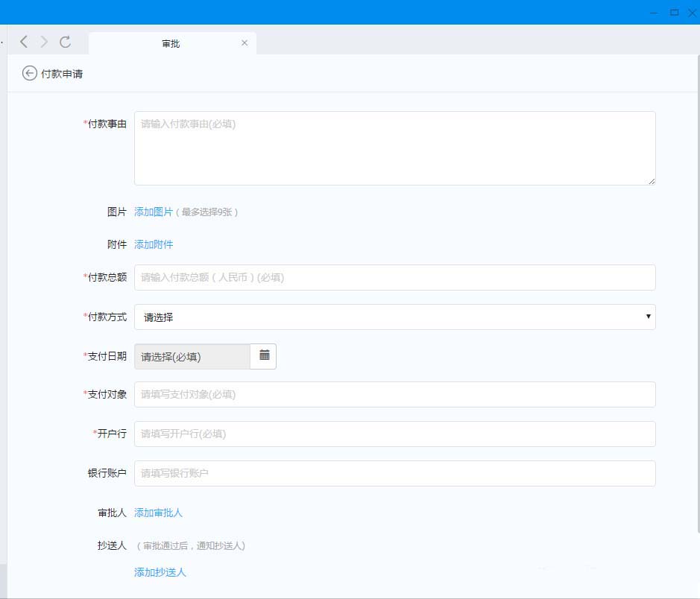Screen dimensions: 700x599
Task: Focus the 开户行 input field
Action: 394,434
